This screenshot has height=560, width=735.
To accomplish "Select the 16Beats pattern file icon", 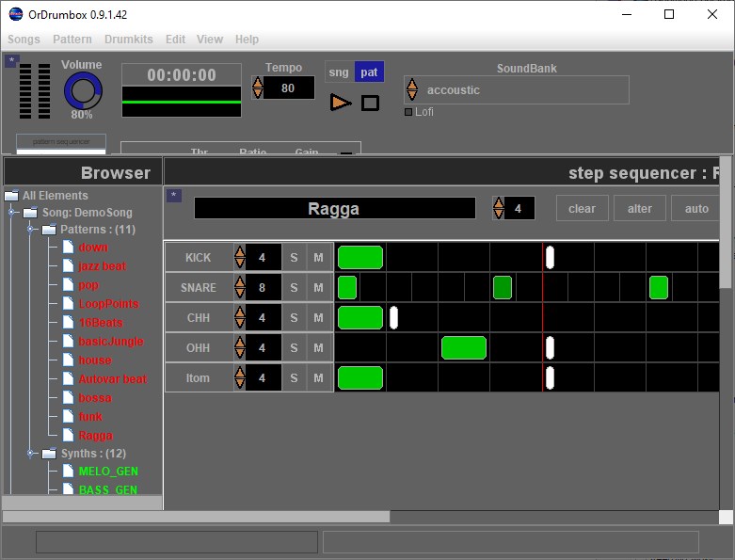I will pyautogui.click(x=69, y=322).
